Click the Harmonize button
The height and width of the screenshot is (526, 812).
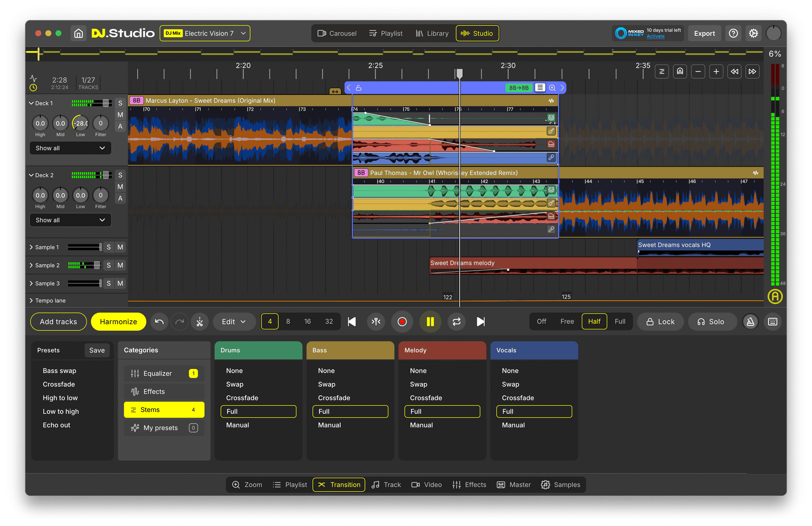tap(118, 322)
